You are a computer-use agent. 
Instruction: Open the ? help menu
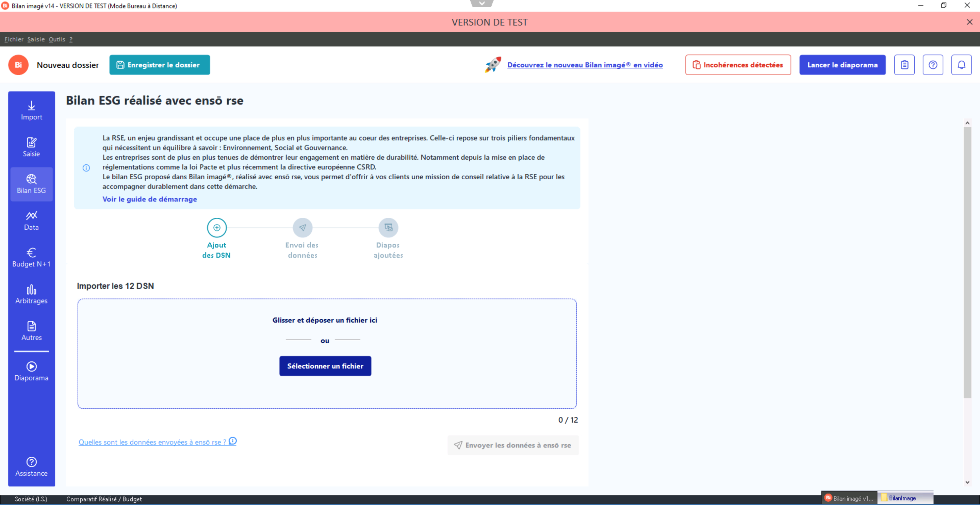coord(71,39)
